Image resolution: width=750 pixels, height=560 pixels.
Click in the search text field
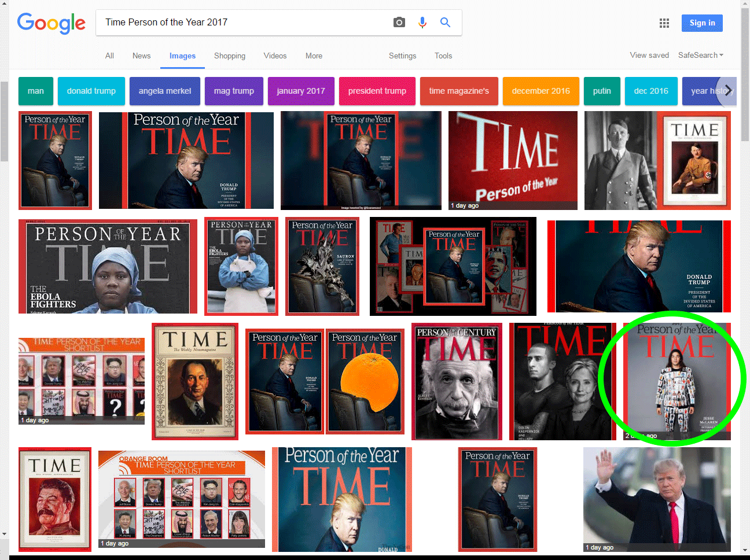(243, 22)
